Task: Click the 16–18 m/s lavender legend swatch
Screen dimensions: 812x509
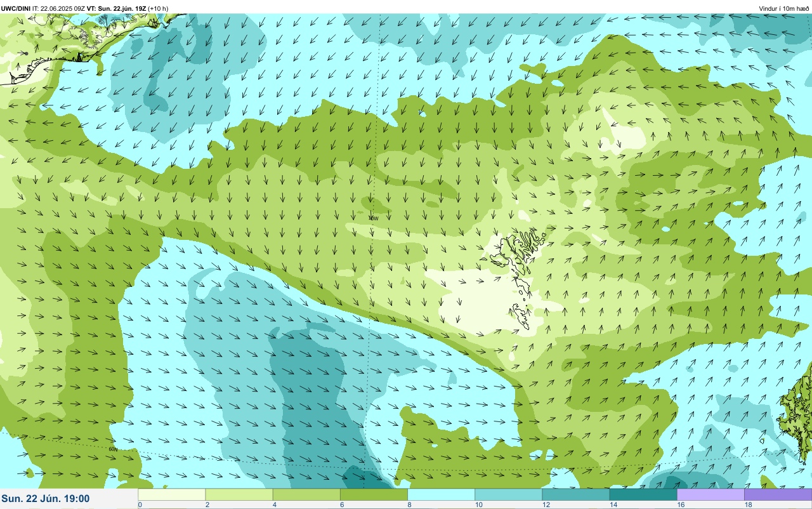Action: 710,494
